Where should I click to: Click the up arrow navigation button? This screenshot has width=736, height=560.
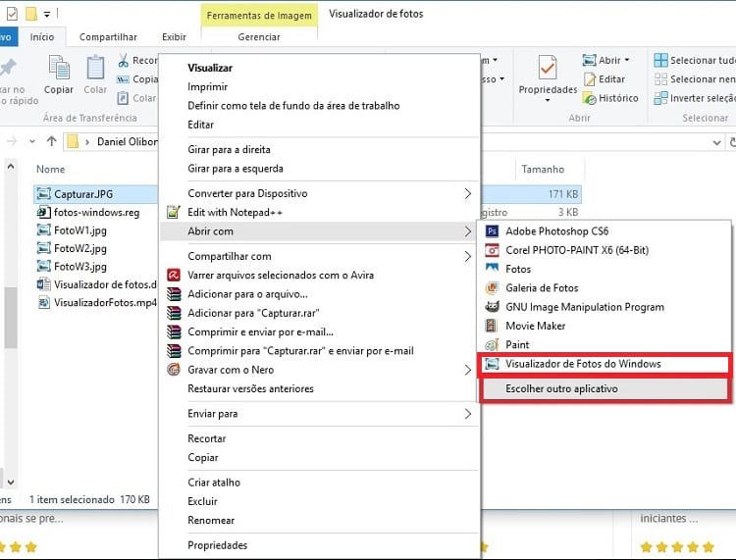[52, 141]
